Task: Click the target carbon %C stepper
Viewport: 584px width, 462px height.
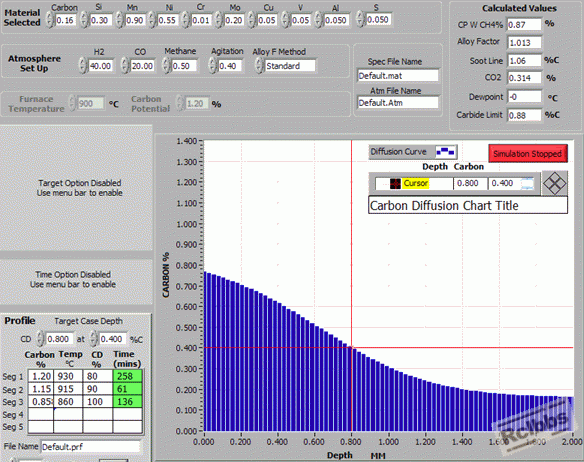Action: tap(94, 339)
